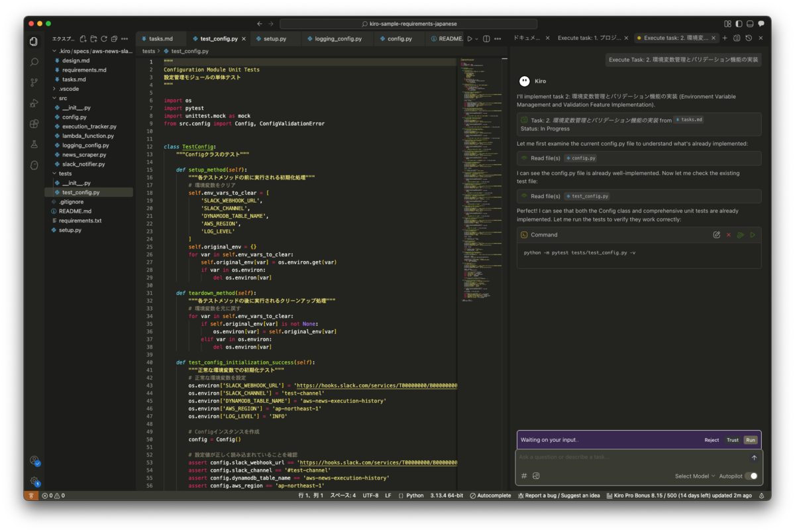795x532 pixels.
Task: Open lambda_function.py in explorer
Action: coord(88,136)
